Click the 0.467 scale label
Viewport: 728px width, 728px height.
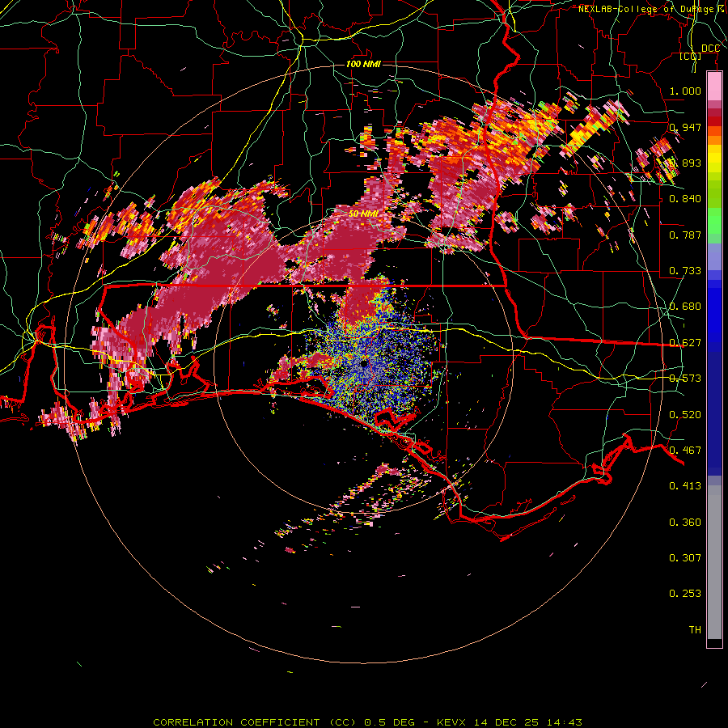(x=685, y=450)
